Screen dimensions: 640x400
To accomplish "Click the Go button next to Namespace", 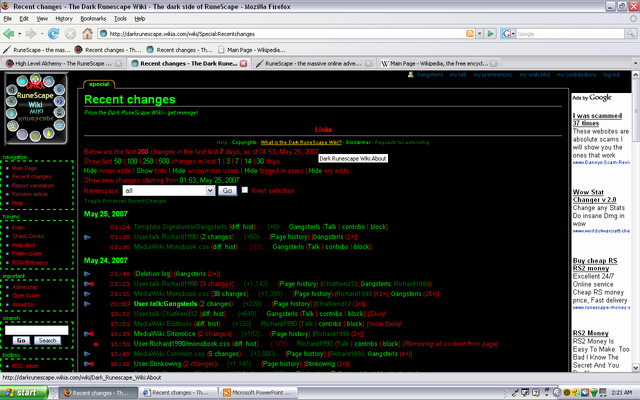I will 227,191.
